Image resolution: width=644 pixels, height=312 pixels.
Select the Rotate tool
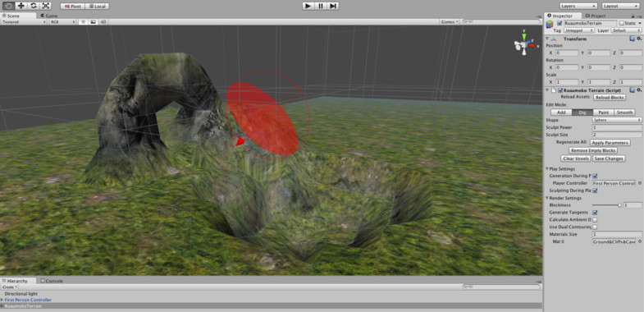(34, 7)
